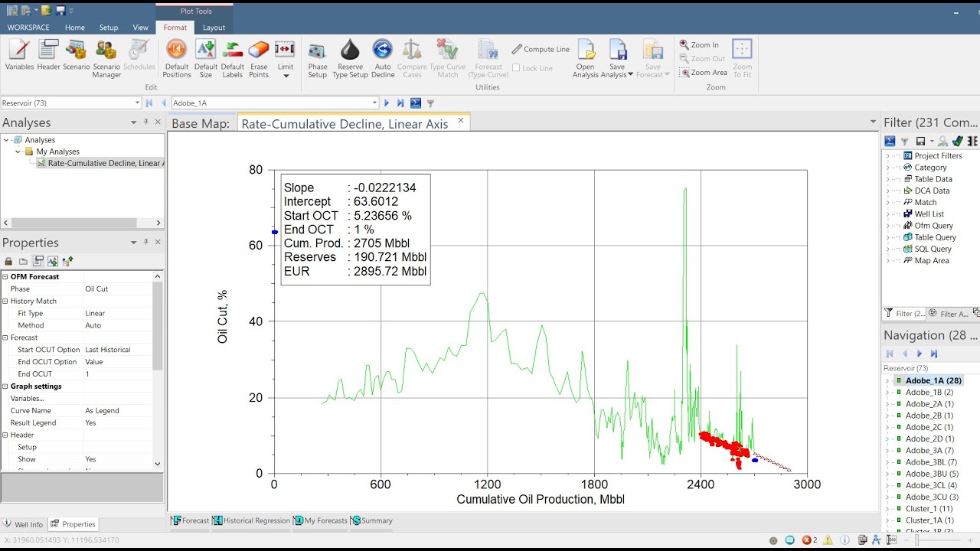Screen dimensions: 980x551
Task: Activate Erase Points tool
Action: (259, 59)
